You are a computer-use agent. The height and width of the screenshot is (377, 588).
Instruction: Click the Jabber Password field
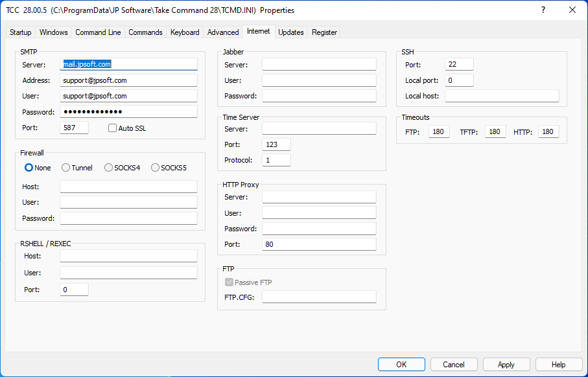(x=319, y=96)
